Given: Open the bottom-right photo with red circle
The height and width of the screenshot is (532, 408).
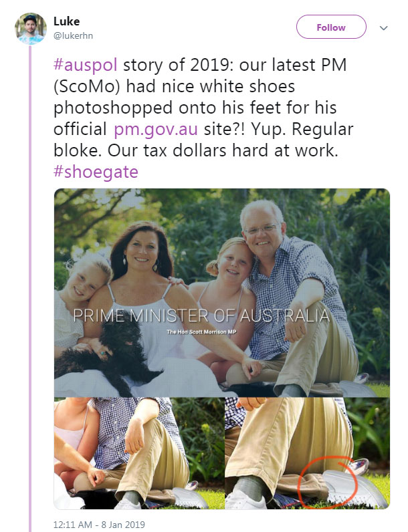Looking at the screenshot, I should click(307, 453).
